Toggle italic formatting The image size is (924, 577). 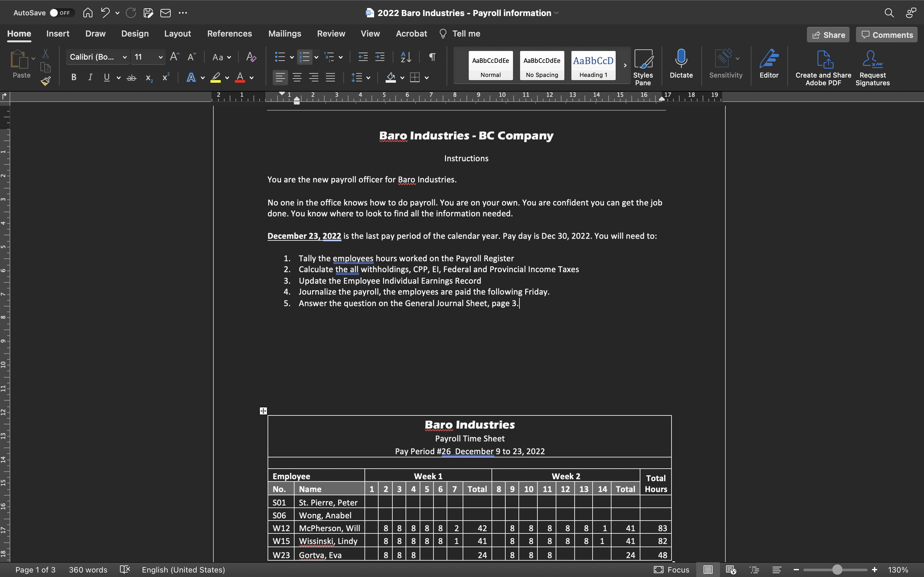pyautogui.click(x=90, y=78)
